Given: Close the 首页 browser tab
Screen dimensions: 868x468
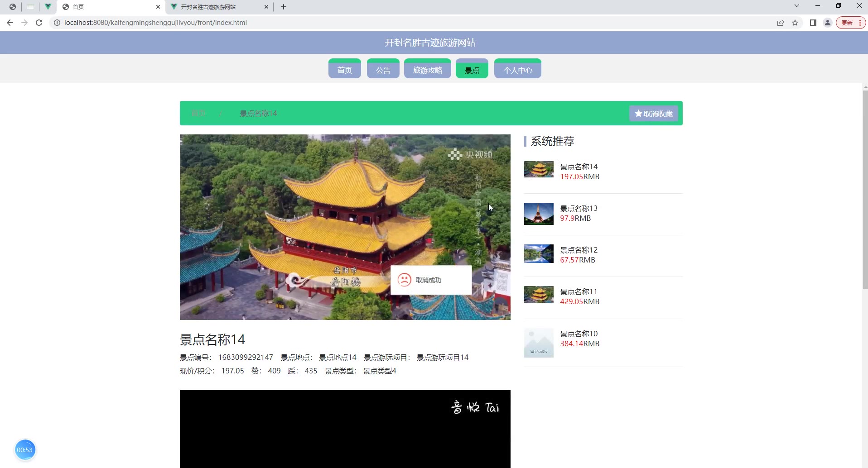Looking at the screenshot, I should [158, 7].
